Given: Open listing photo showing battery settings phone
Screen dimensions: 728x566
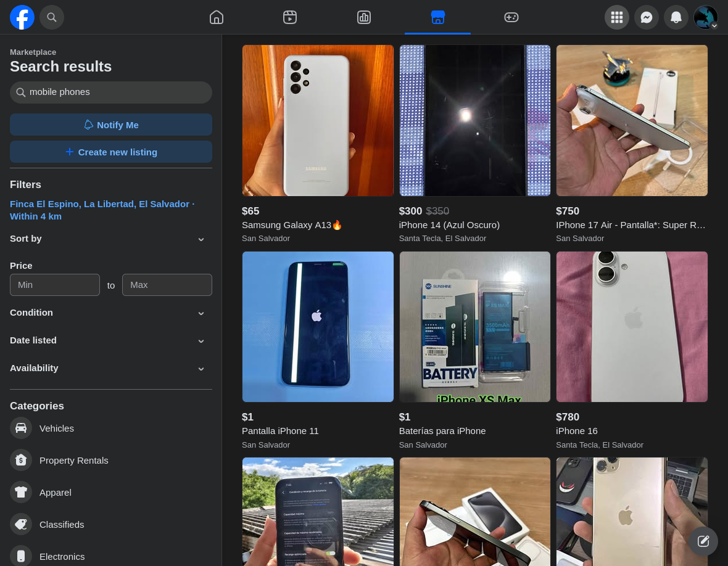Looking at the screenshot, I should (318, 512).
